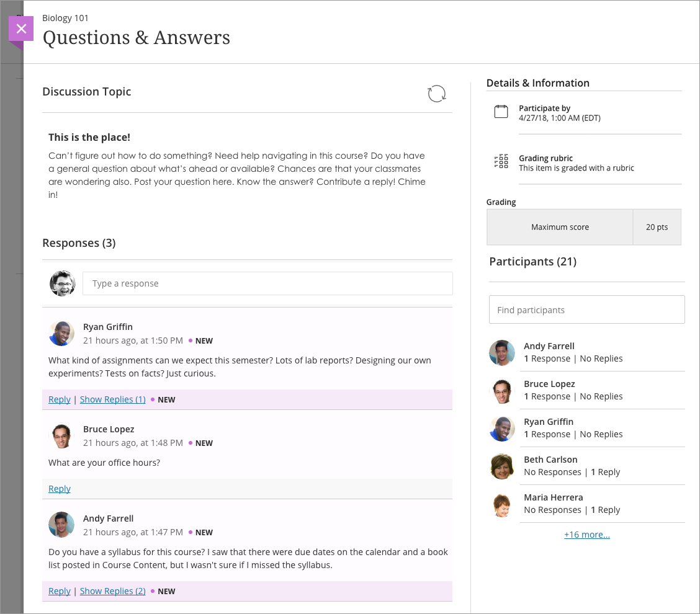Close the Questions & Answers panel
Viewport: 700px width, 614px height.
[21, 29]
